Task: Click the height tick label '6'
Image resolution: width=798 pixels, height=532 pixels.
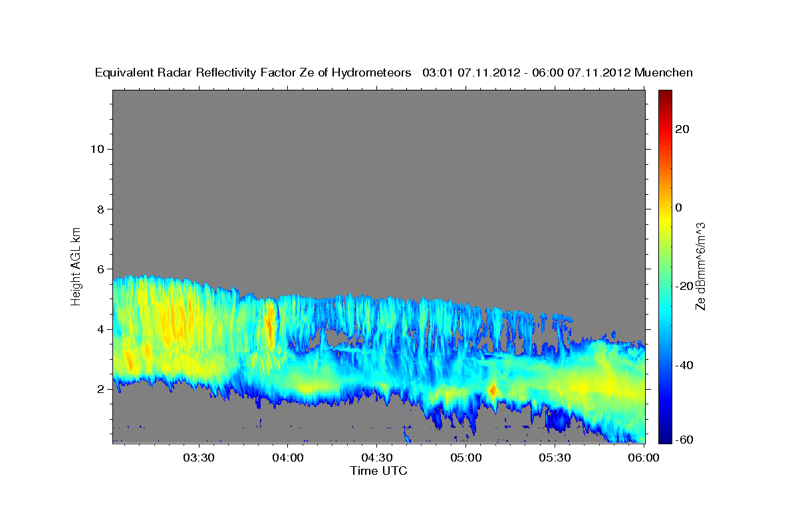Action: click(100, 269)
